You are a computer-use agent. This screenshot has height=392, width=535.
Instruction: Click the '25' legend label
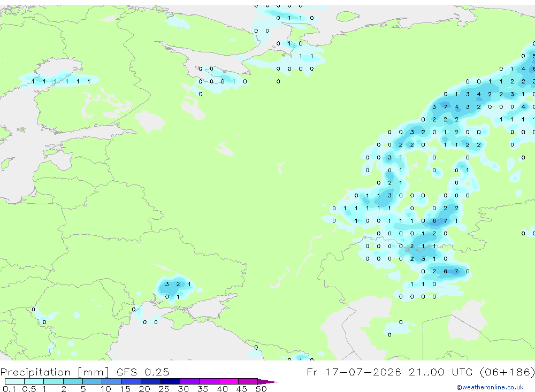[x=164, y=389]
